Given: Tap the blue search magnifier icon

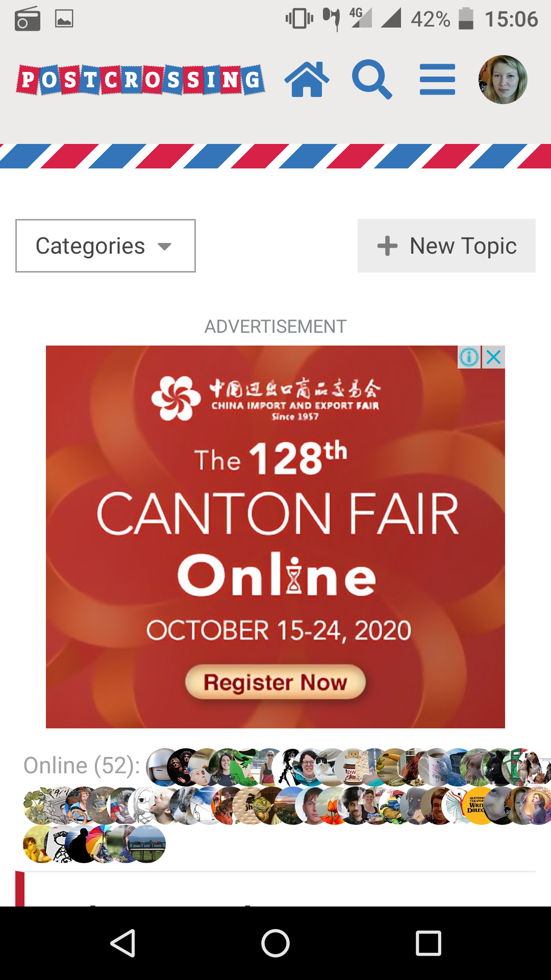Looking at the screenshot, I should point(372,80).
